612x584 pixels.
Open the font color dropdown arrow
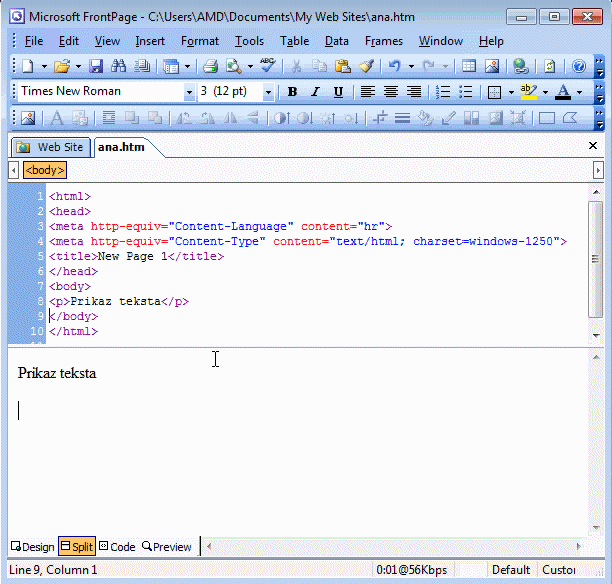click(x=580, y=92)
